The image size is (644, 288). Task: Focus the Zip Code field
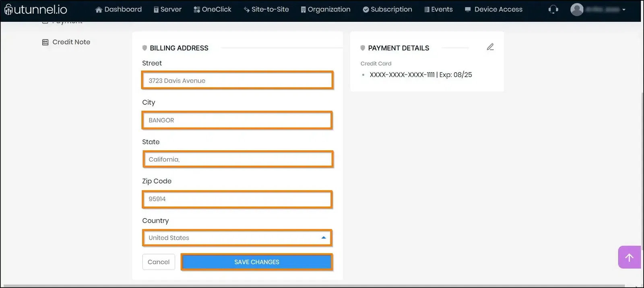[237, 199]
